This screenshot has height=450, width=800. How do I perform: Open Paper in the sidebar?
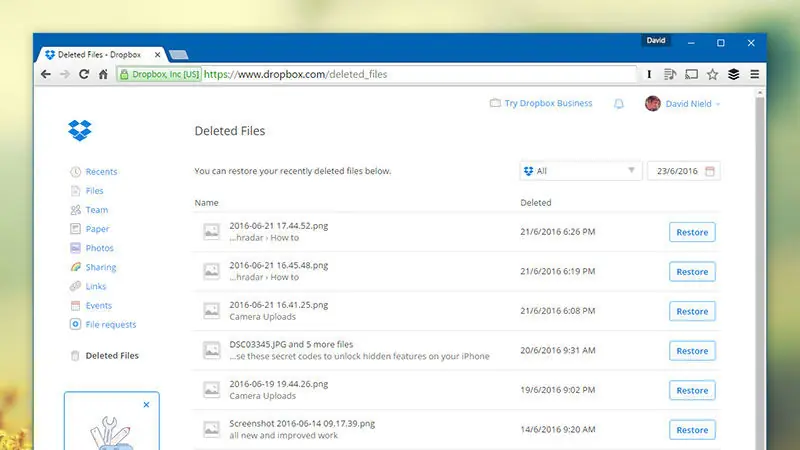click(x=97, y=229)
